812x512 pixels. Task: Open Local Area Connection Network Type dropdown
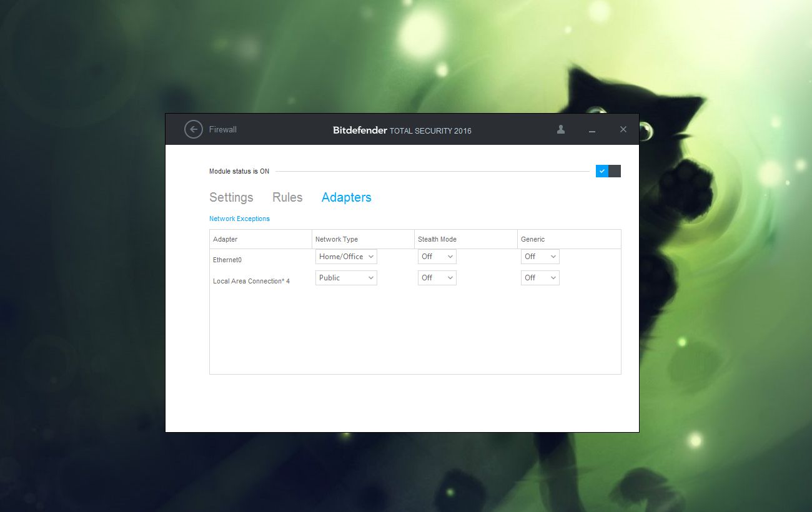(x=346, y=278)
